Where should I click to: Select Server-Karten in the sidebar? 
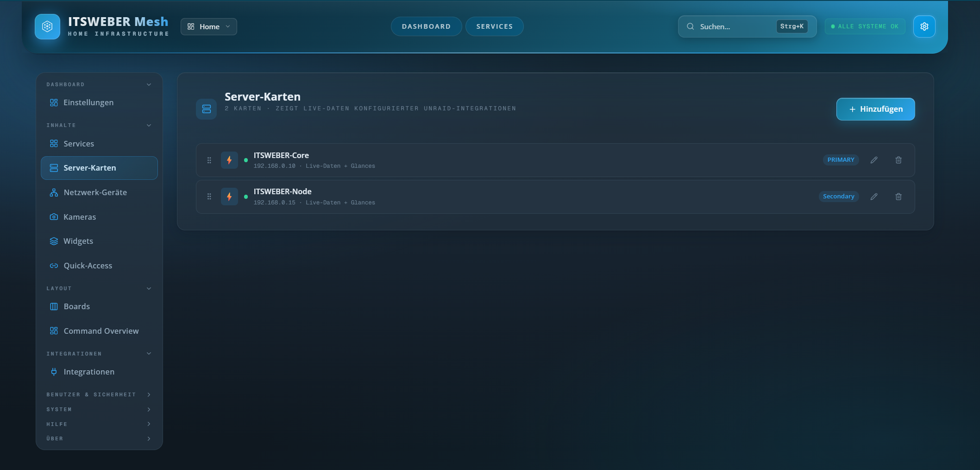click(99, 168)
